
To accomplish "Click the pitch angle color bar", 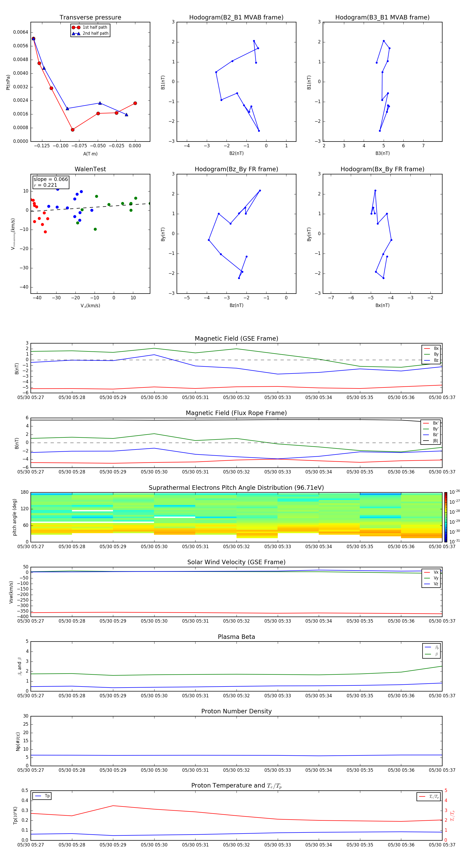I will [446, 517].
